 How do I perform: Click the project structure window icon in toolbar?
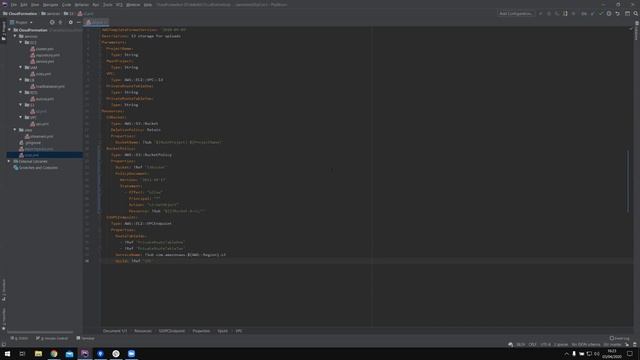click(x=627, y=13)
